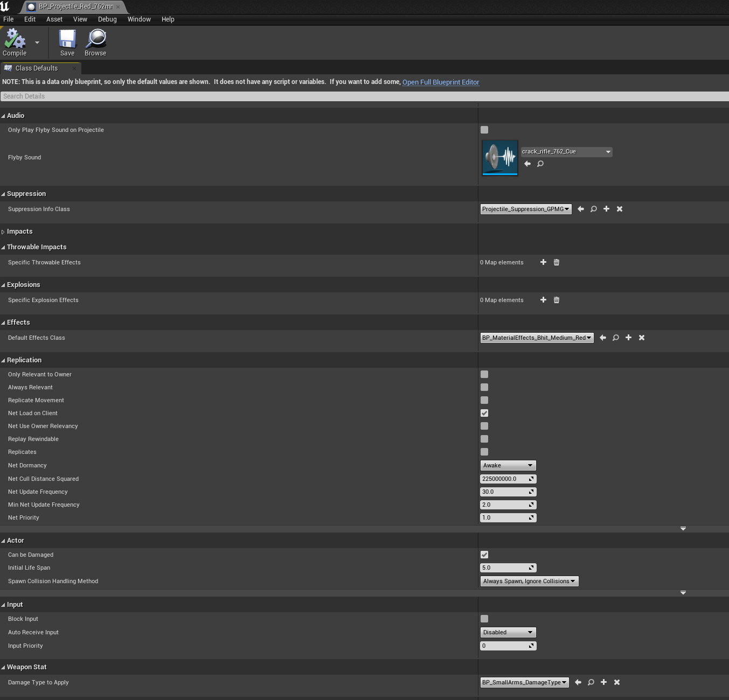Screen dimensions: 729x700
Task: Collapse the Replication category
Action: point(3,360)
